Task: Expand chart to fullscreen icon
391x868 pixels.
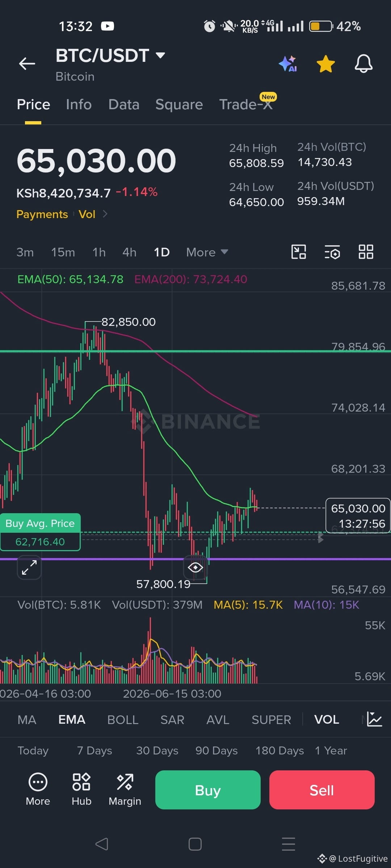Action: pos(29,567)
